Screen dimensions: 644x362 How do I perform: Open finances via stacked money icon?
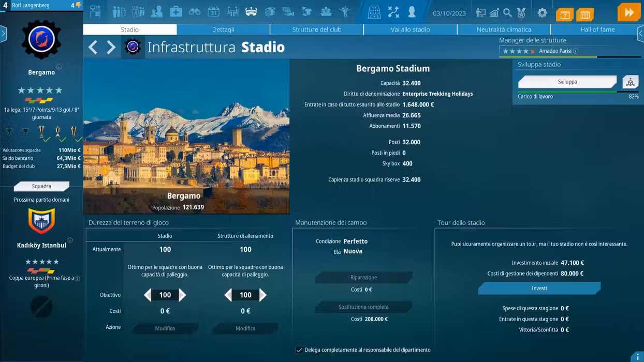(270, 11)
